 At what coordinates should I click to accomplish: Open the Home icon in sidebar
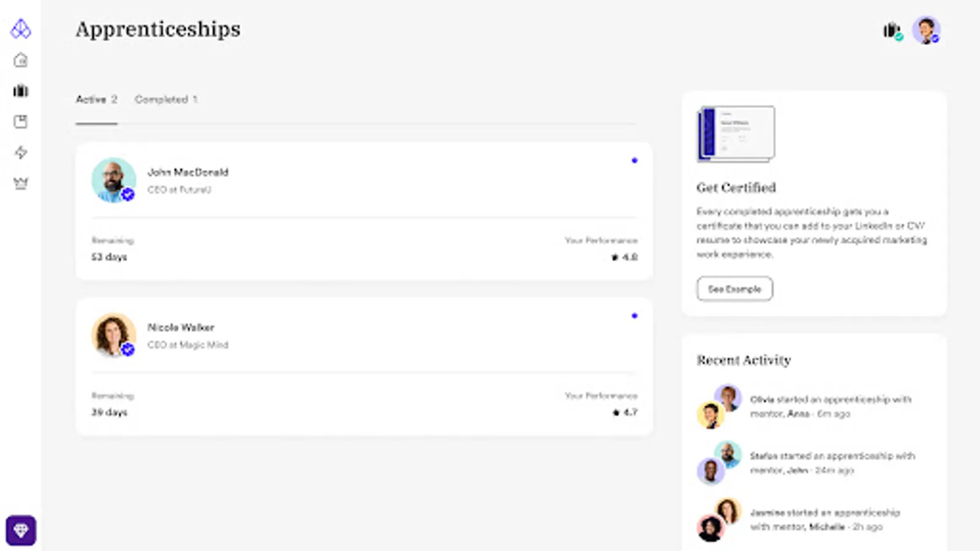coord(21,60)
